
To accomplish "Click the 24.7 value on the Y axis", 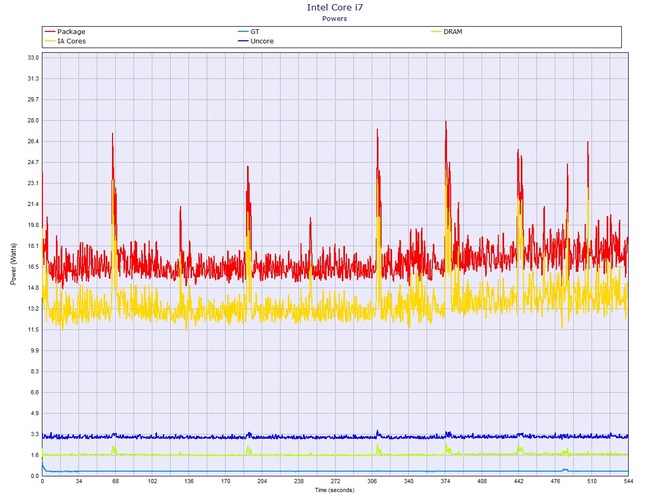I will (x=33, y=162).
